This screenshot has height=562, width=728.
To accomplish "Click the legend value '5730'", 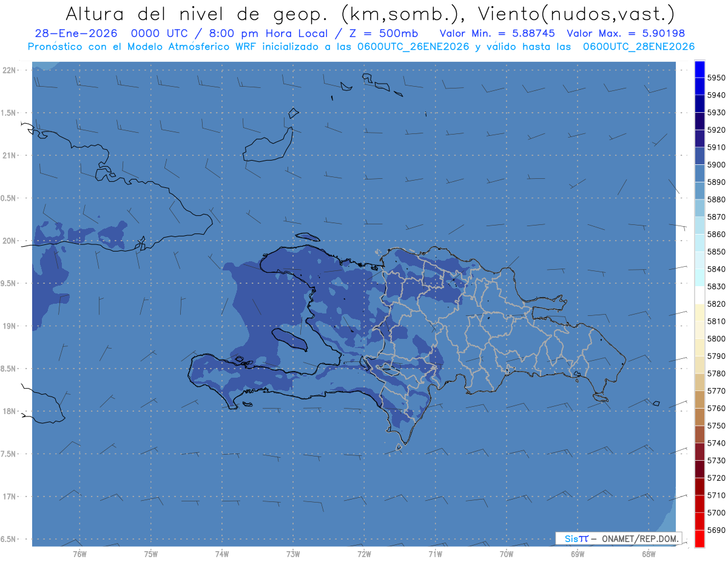I will (x=716, y=461).
